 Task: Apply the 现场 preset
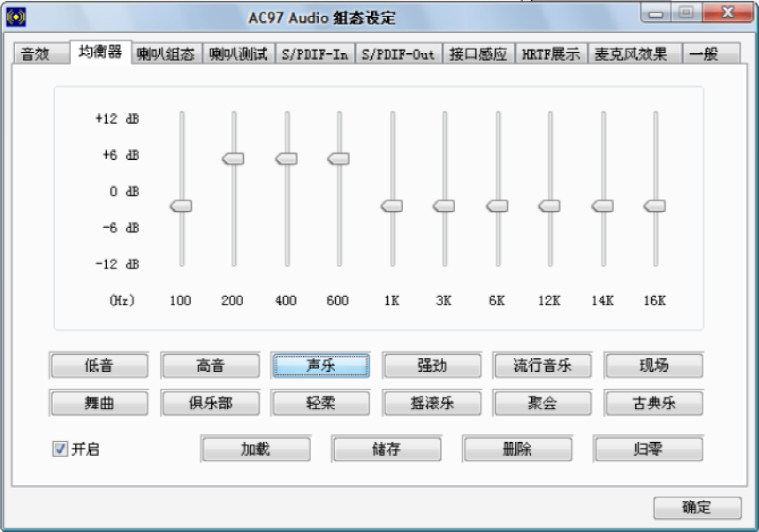654,366
